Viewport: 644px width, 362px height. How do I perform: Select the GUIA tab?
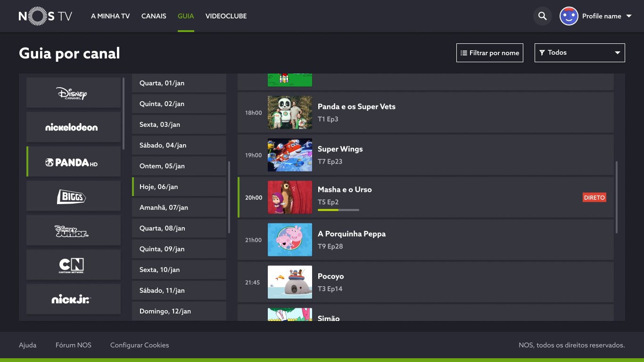tap(186, 16)
